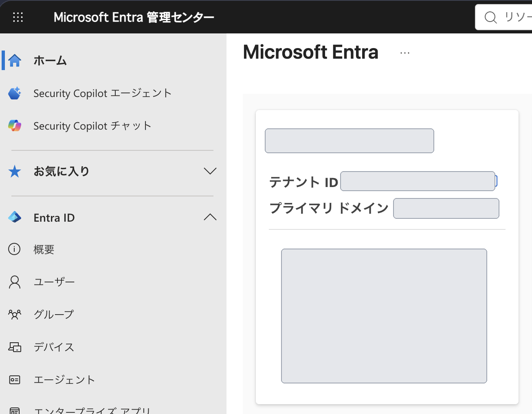Click the Security Copilot エージェント icon
The height and width of the screenshot is (414, 532).
[15, 93]
